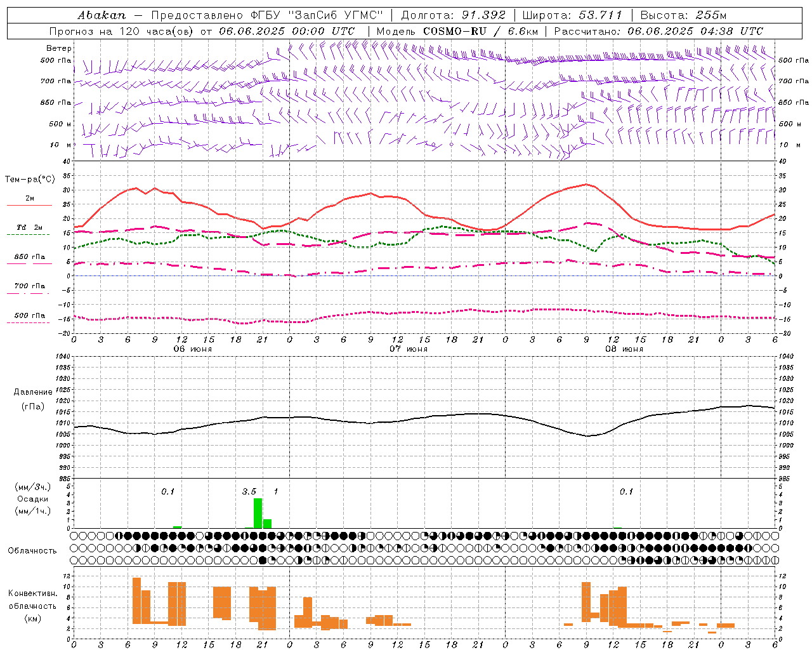Click "985" on the left pressure axis

[x=63, y=479]
